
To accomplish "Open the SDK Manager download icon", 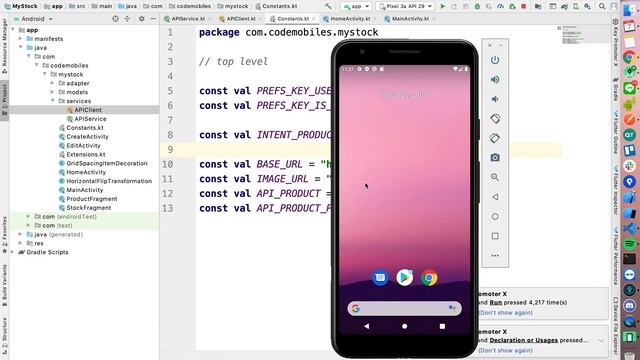I will click(587, 6).
